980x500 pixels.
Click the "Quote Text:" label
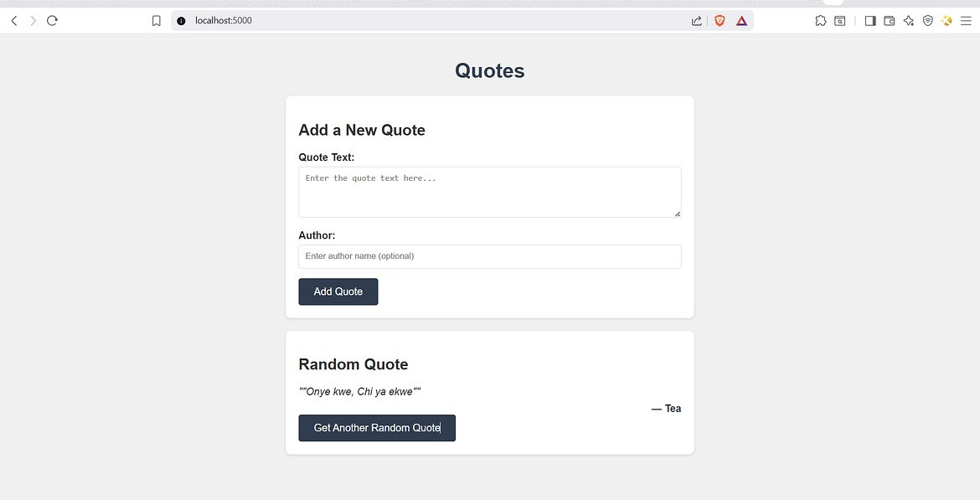click(x=327, y=157)
